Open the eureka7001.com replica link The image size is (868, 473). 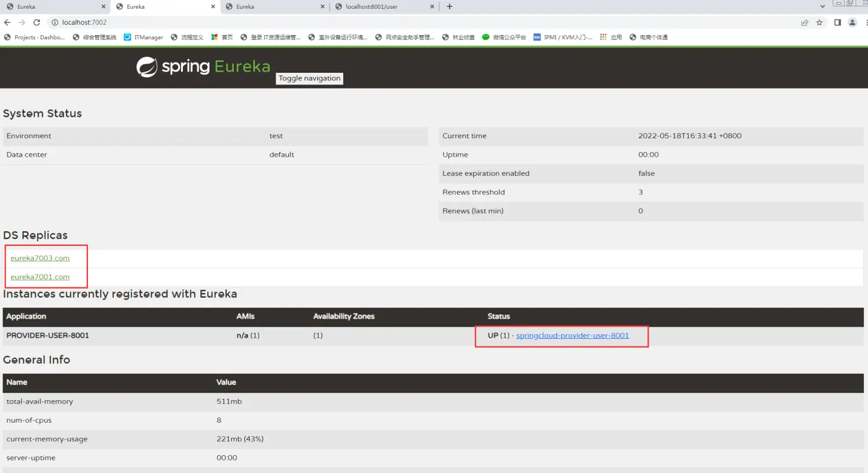(x=40, y=277)
